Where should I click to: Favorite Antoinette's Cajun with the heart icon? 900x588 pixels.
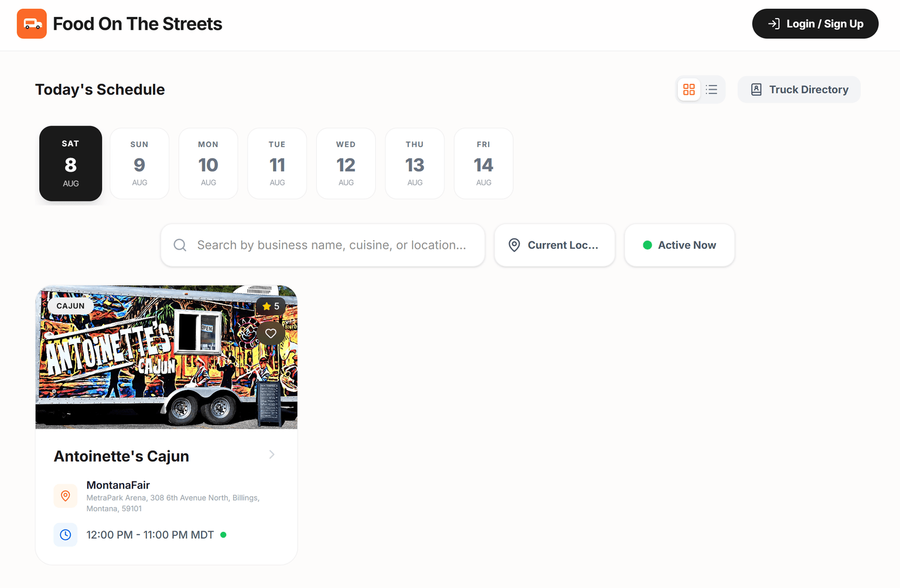pyautogui.click(x=271, y=333)
